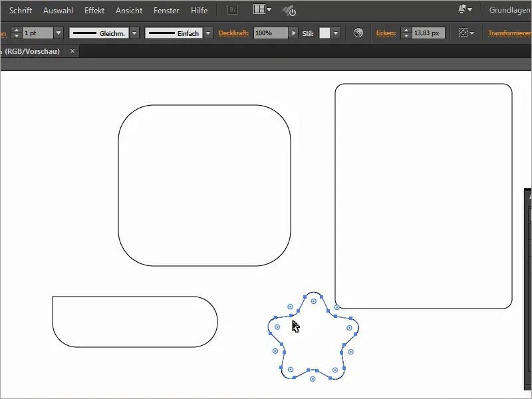Image resolution: width=532 pixels, height=399 pixels.
Task: Click the white Stil style swatch
Action: pos(324,32)
